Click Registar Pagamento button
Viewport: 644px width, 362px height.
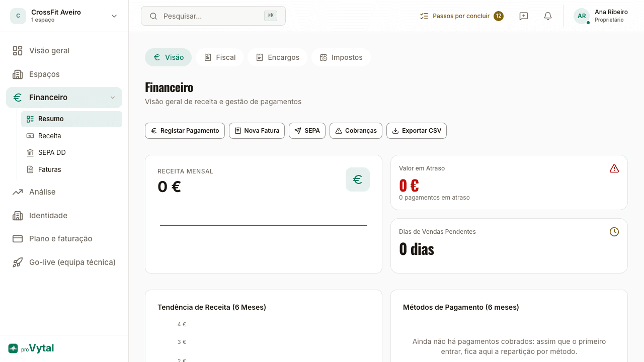coord(185,131)
